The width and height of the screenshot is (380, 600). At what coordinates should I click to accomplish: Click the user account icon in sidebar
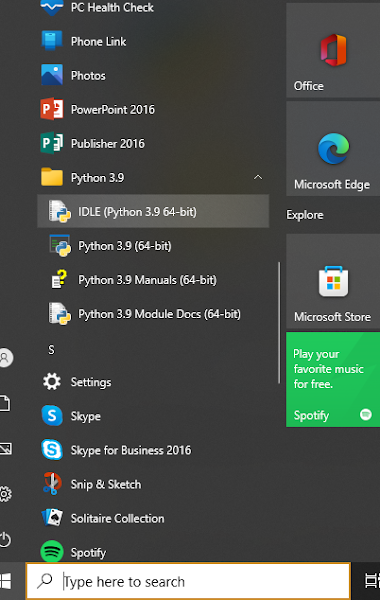(5, 358)
